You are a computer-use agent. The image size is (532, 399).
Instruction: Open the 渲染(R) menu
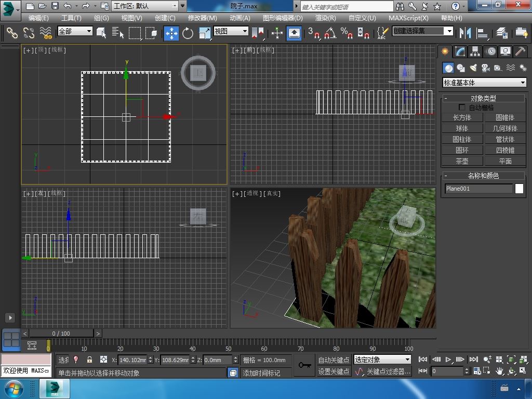pyautogui.click(x=326, y=18)
